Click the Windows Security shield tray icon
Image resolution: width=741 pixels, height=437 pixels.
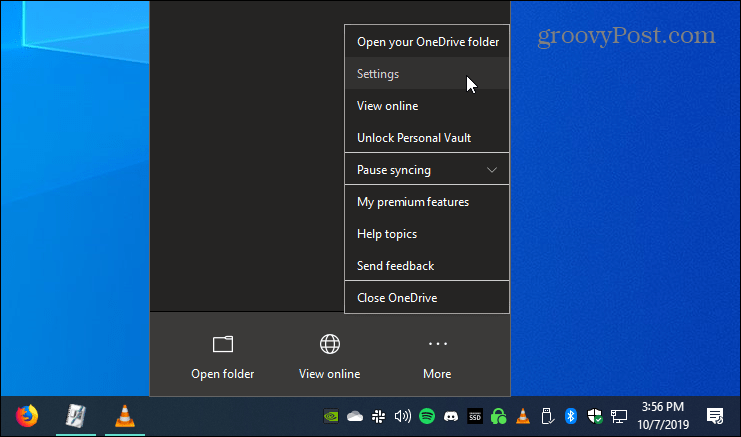pyautogui.click(x=595, y=416)
